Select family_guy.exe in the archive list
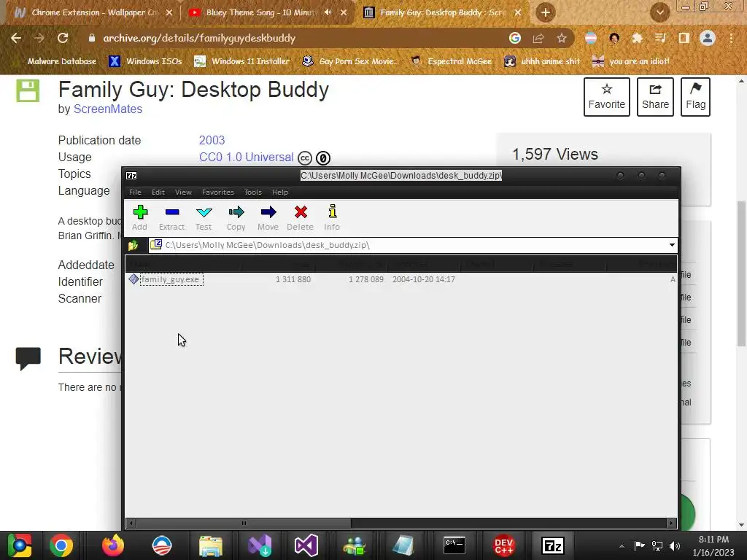Image resolution: width=747 pixels, height=560 pixels. pos(171,279)
